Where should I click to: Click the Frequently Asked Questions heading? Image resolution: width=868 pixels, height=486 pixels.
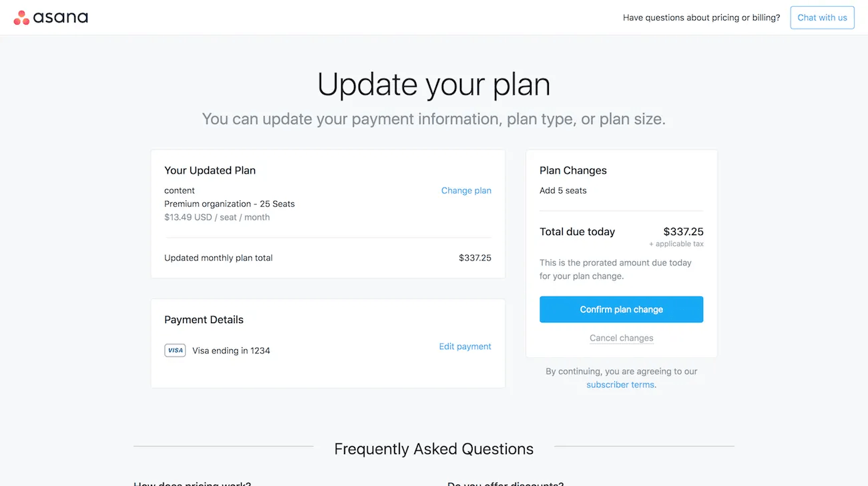coord(434,449)
